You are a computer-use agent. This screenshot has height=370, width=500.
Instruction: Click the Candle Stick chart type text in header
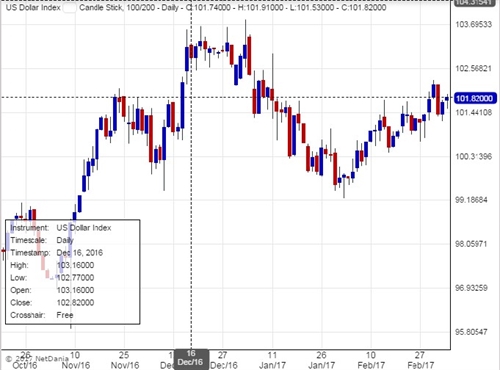(101, 8)
